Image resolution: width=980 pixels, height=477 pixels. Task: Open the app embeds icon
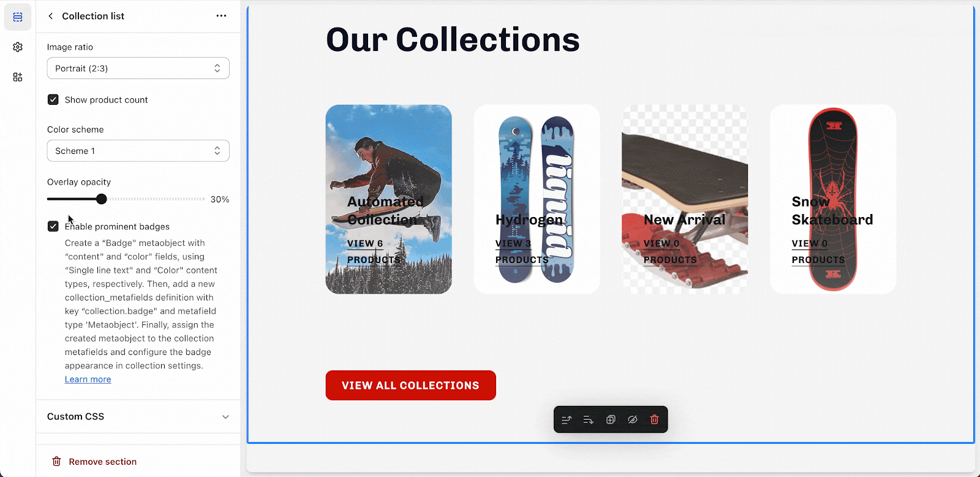(18, 77)
